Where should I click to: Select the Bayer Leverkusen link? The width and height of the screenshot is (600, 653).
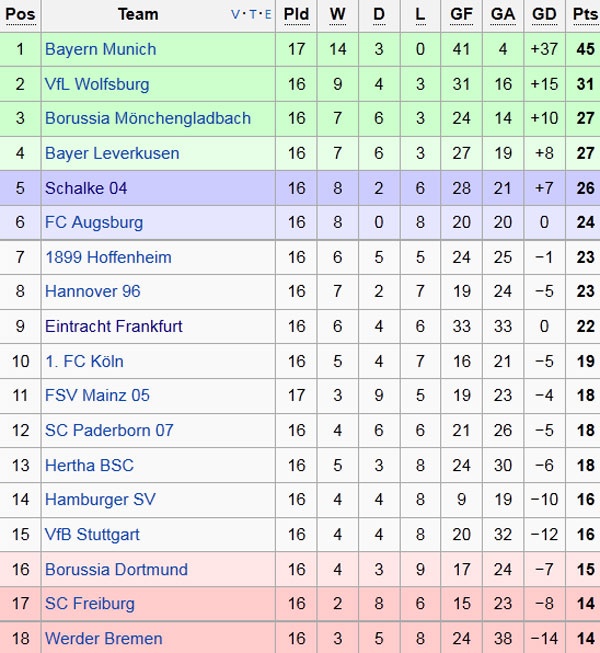[112, 153]
